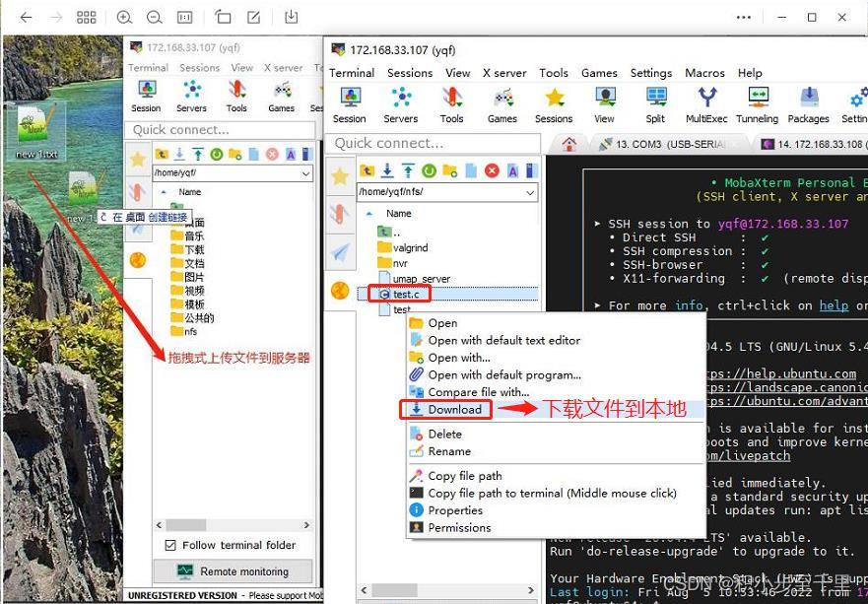Click the image viewer zoom out icon
Image resolution: width=868 pixels, height=604 pixels.
[x=154, y=17]
